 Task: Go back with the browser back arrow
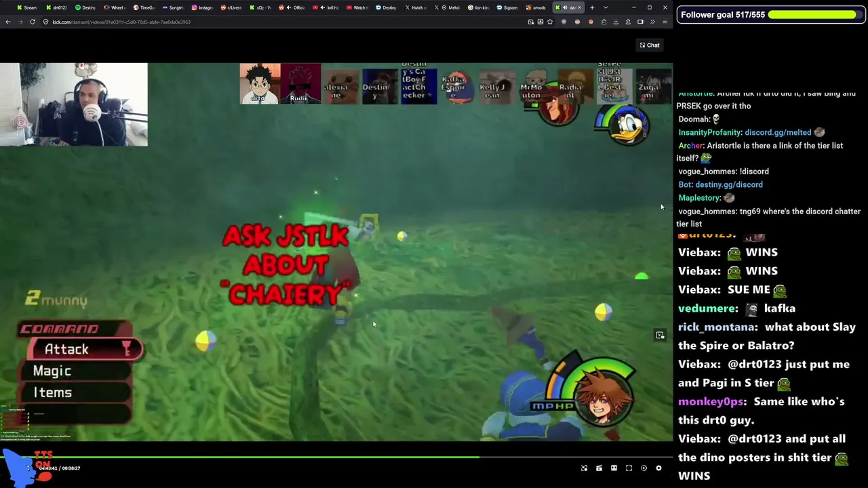pyautogui.click(x=8, y=22)
